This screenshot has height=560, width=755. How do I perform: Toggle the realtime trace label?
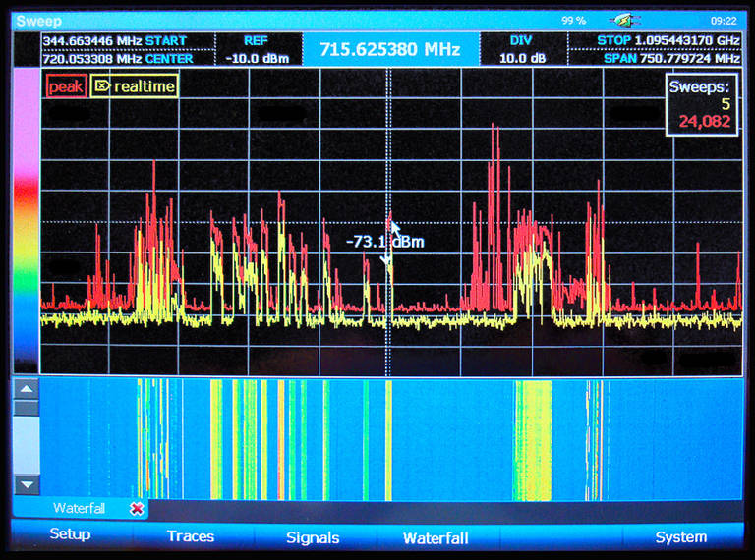144,86
